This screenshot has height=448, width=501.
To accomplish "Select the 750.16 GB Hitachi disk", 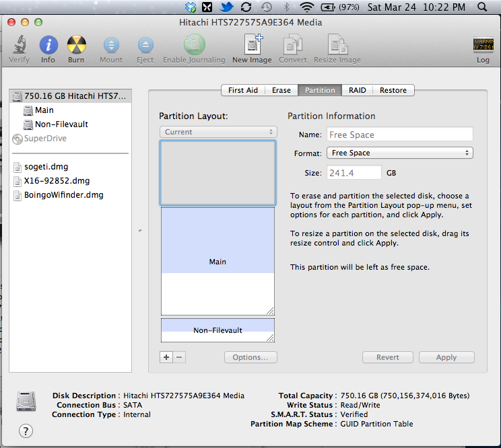I will (70, 96).
